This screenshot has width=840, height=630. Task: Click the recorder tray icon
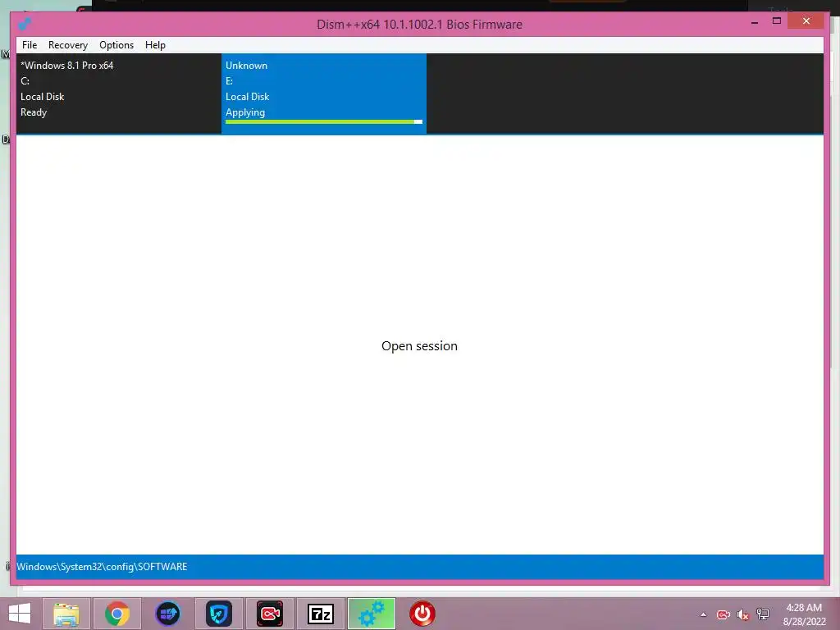pos(724,614)
